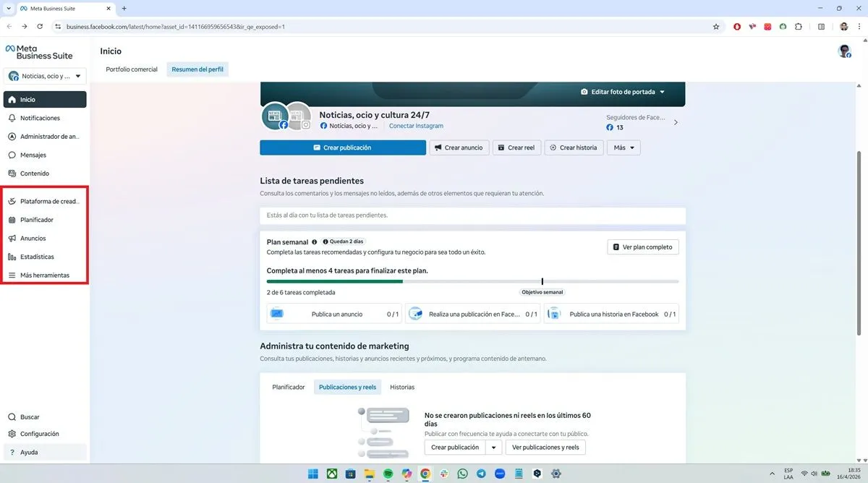Click the Configuración gear icon
The image size is (868, 483).
click(12, 434)
